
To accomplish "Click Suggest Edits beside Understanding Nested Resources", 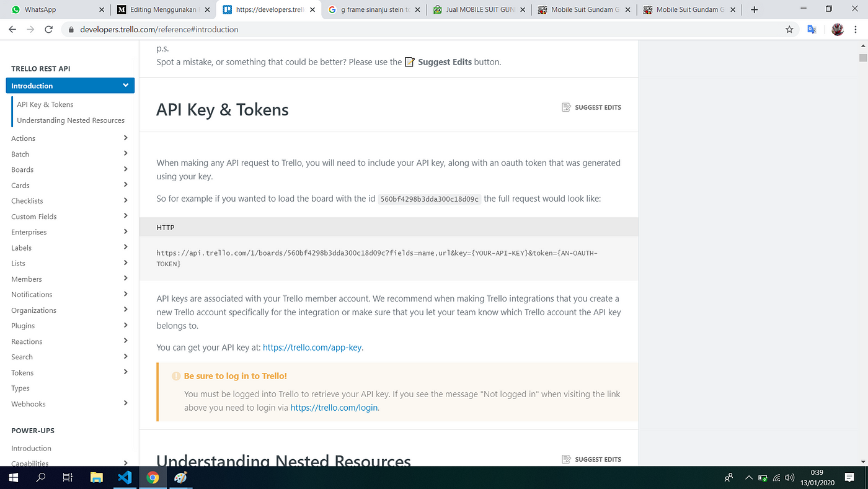I will 591,459.
